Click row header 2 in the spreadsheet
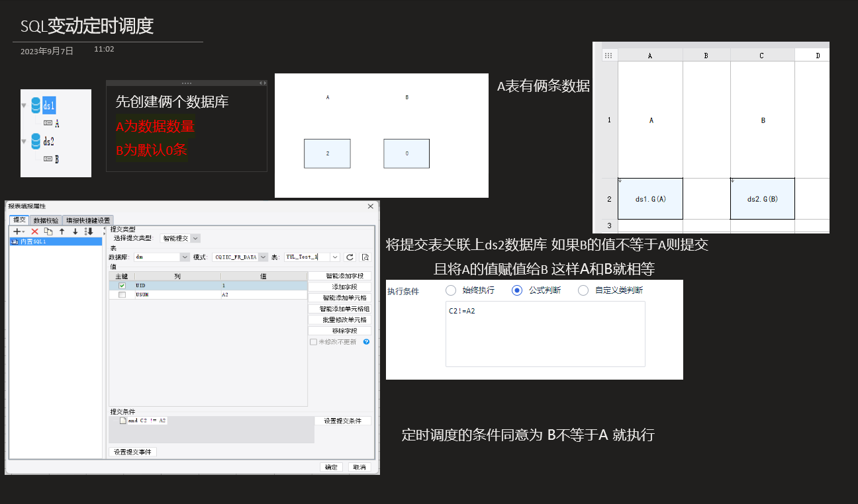 (609, 198)
